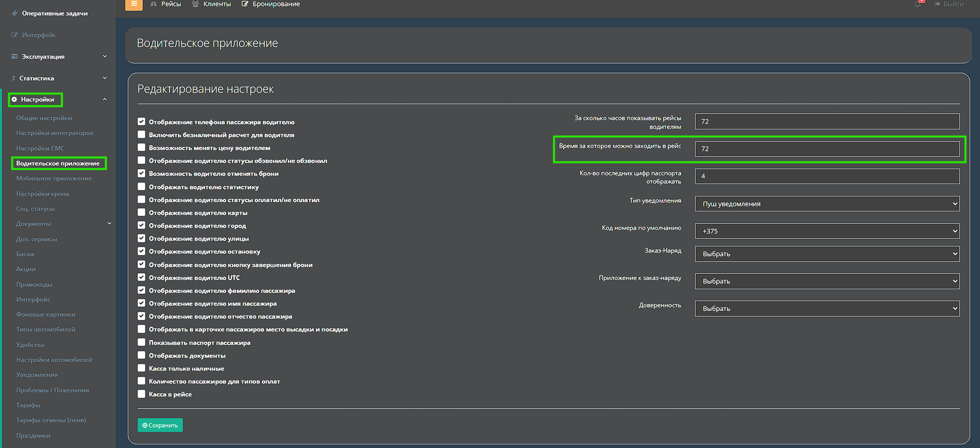
Task: Click the road icon beside Рейсы
Action: click(154, 4)
